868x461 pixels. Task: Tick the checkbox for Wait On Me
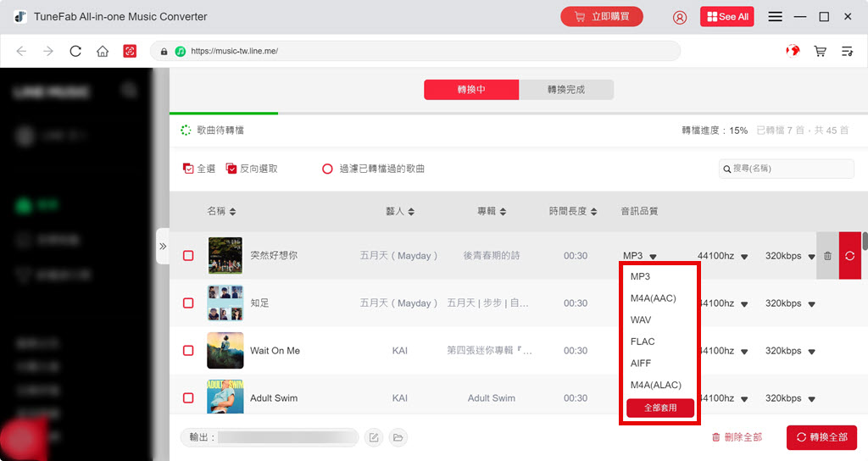(x=188, y=351)
